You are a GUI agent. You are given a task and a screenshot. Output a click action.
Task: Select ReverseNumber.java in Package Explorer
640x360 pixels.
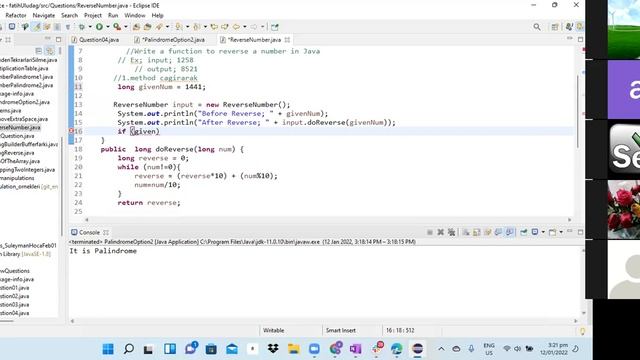point(20,127)
